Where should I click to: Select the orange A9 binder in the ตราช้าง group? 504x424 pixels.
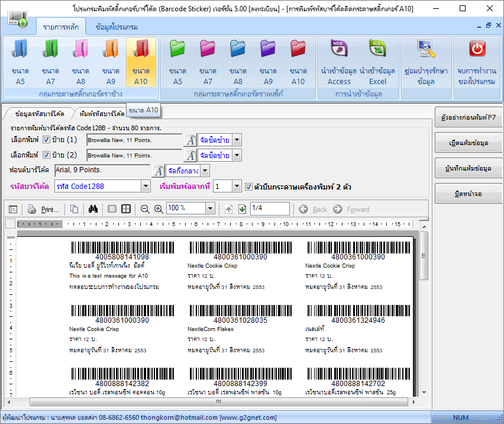pyautogui.click(x=111, y=62)
